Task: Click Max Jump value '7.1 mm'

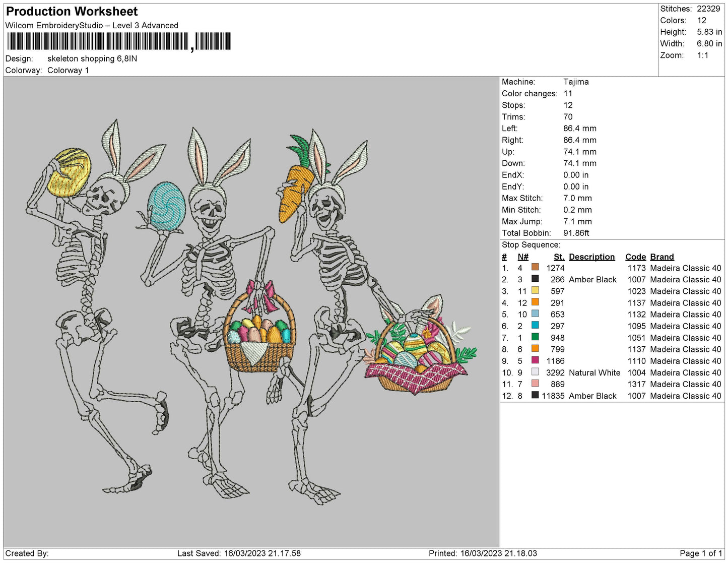Action: click(577, 221)
